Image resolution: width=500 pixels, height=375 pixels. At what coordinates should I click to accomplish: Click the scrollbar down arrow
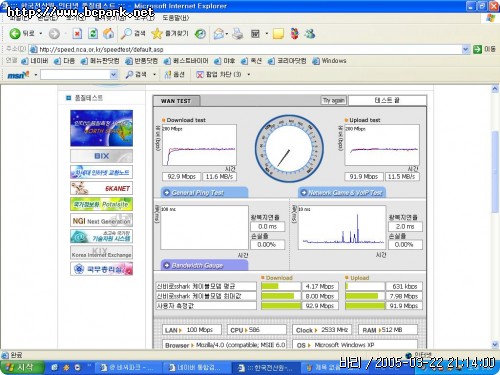click(495, 344)
